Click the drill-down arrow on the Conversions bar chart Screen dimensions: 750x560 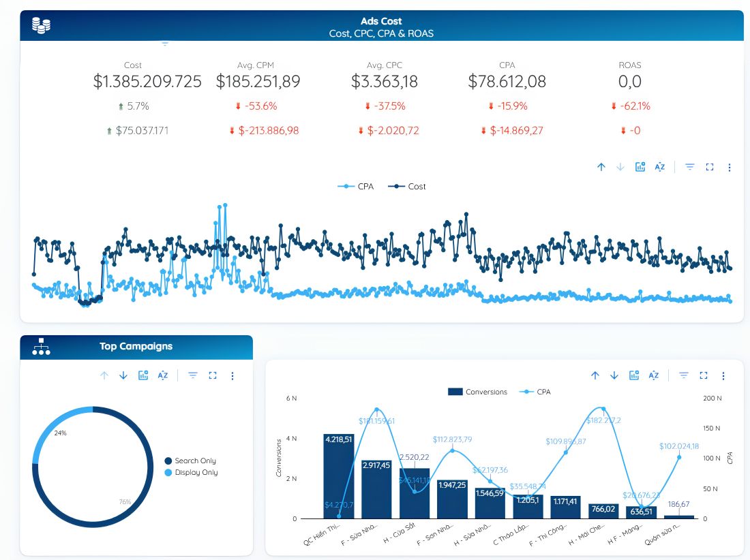(x=614, y=375)
